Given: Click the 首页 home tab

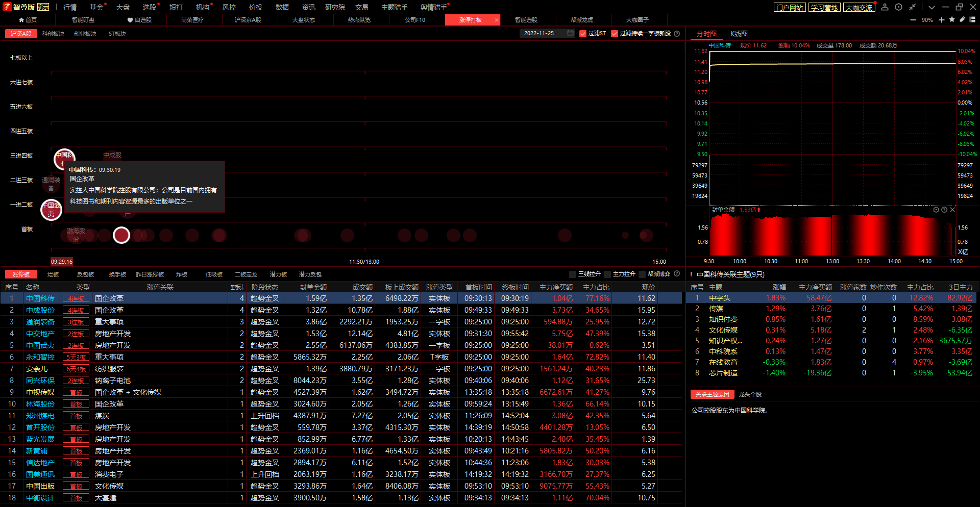Looking at the screenshot, I should 28,20.
